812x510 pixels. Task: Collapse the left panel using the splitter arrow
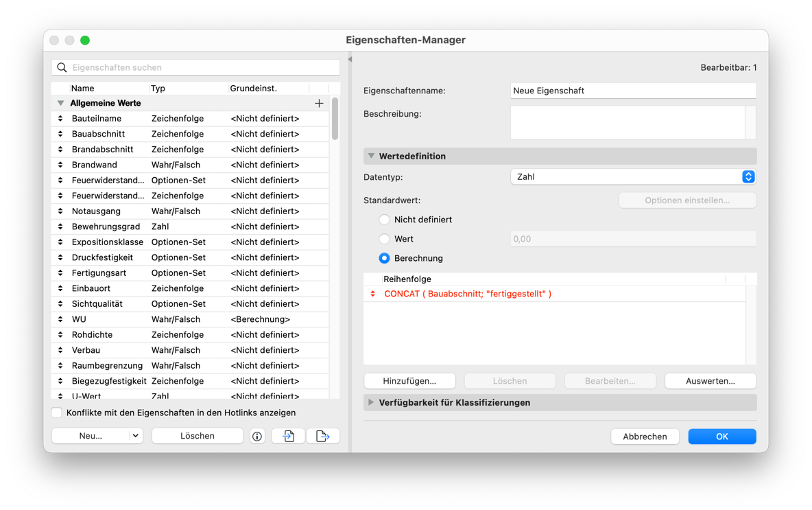tap(350, 60)
